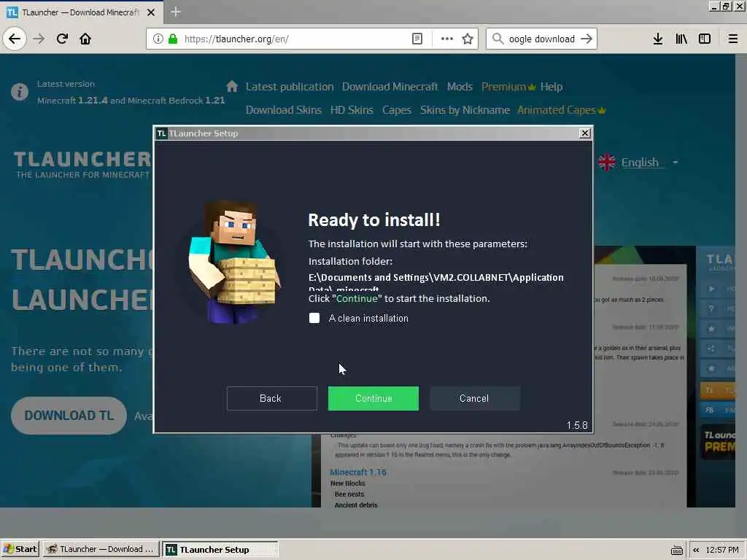This screenshot has height=560, width=747.
Task: Click the DOWNLOAD TL button
Action: click(x=69, y=416)
